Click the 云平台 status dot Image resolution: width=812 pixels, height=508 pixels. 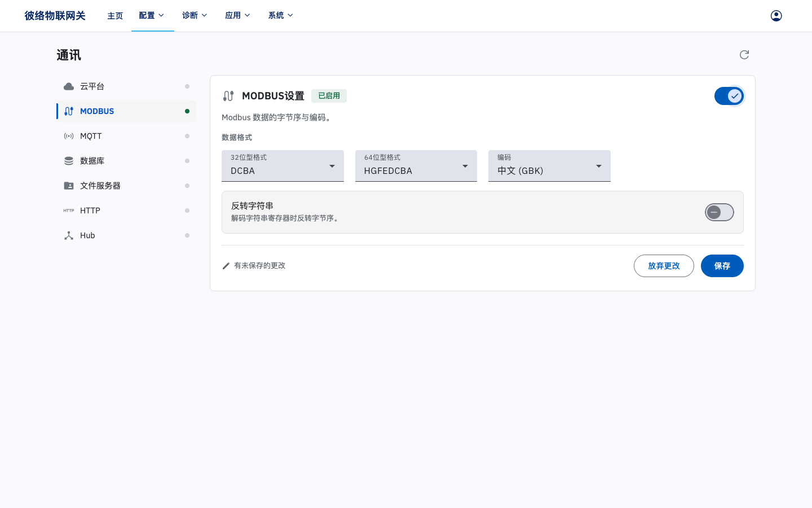click(x=187, y=86)
